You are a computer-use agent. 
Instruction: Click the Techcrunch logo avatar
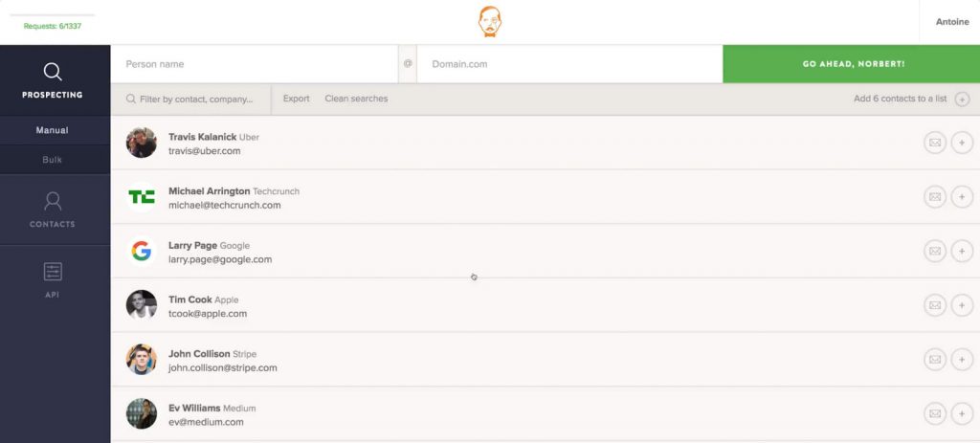pos(142,197)
